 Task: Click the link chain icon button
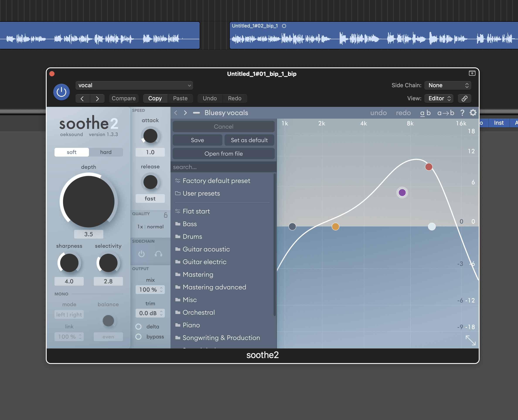[464, 99]
